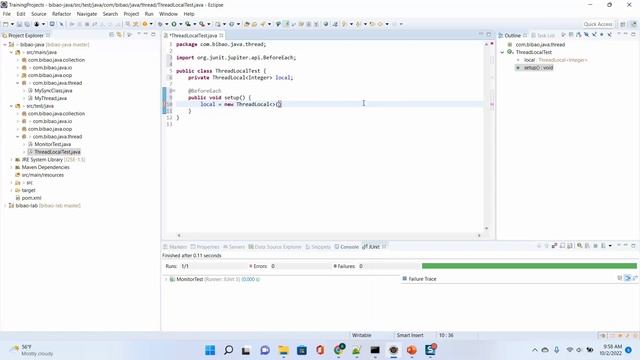Open MySyncClass.java in Project Explorer
The image size is (640, 360).
[53, 91]
